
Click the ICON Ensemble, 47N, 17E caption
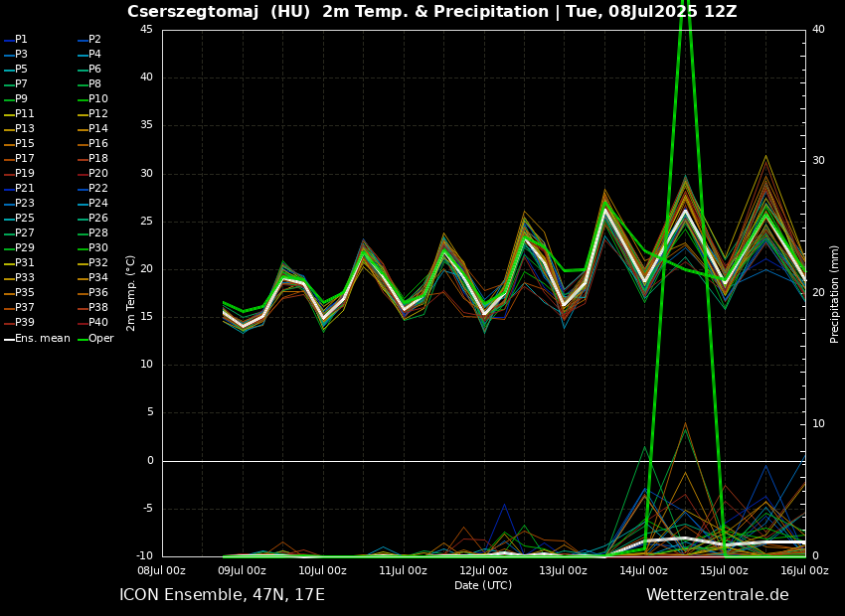[222, 595]
